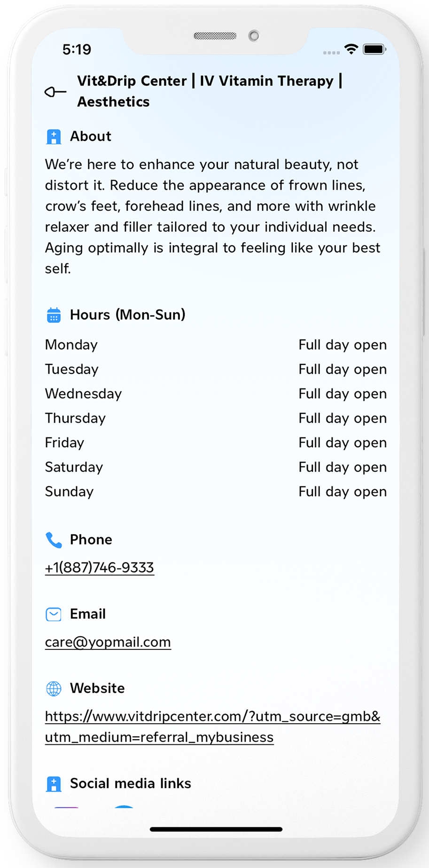Tap the Website globe icon
This screenshot has height=868, width=429.
click(54, 688)
